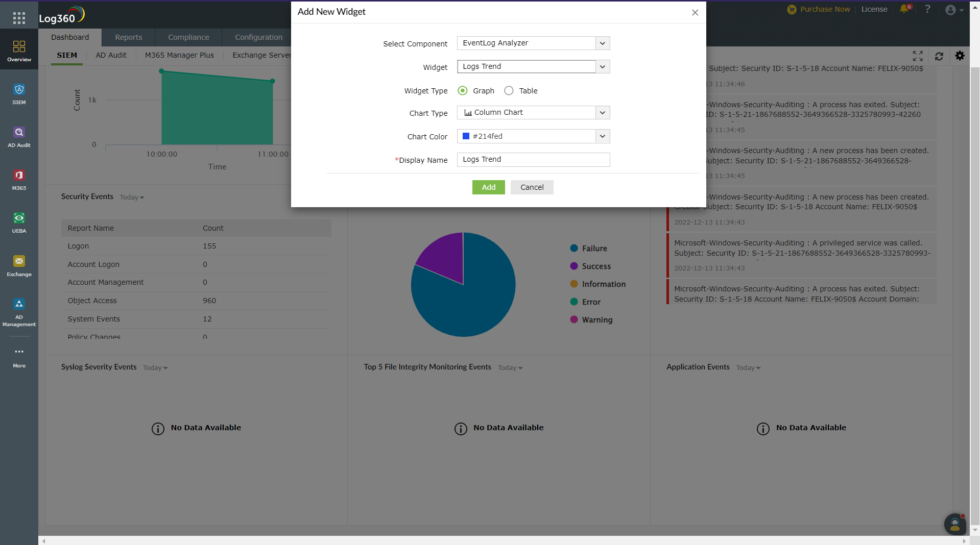Click the Display Name input field
The image size is (980, 545).
(533, 160)
